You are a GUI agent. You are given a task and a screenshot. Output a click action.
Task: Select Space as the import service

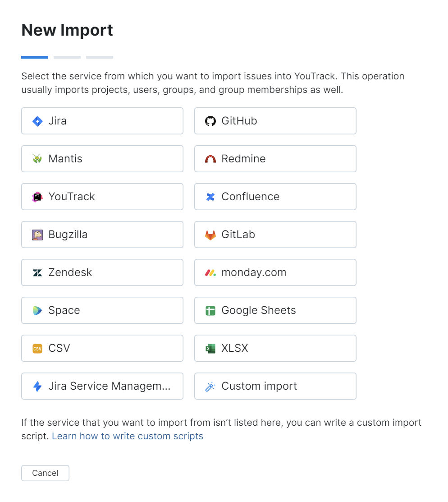[102, 310]
